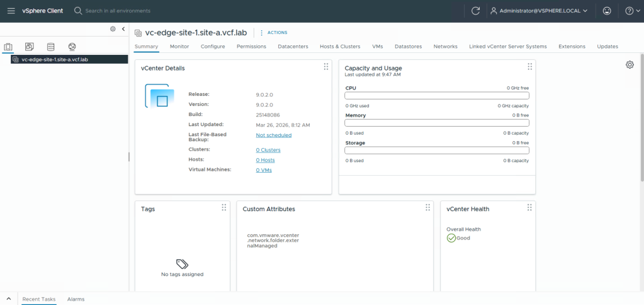644x305 pixels.
Task: Click the vSphere Client title
Action: pos(43,11)
